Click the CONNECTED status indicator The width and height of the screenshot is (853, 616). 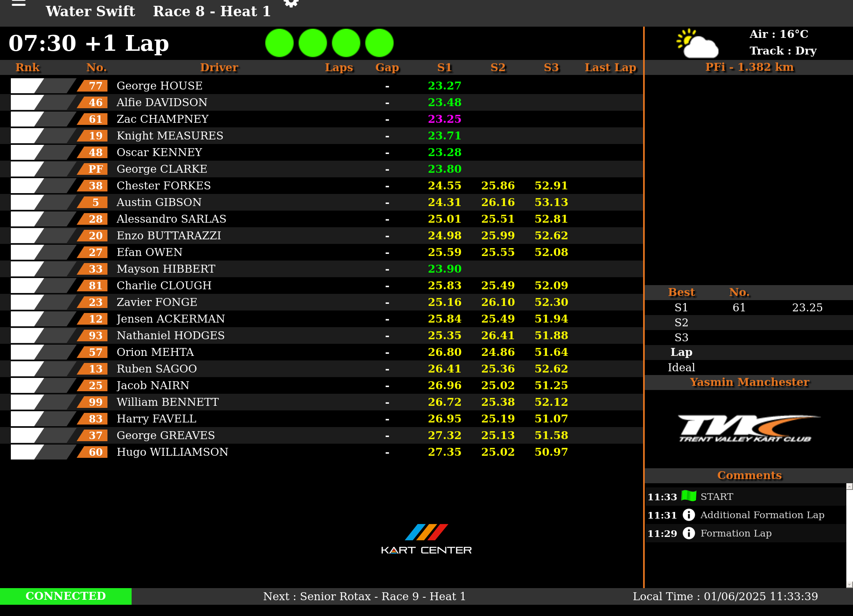(66, 596)
